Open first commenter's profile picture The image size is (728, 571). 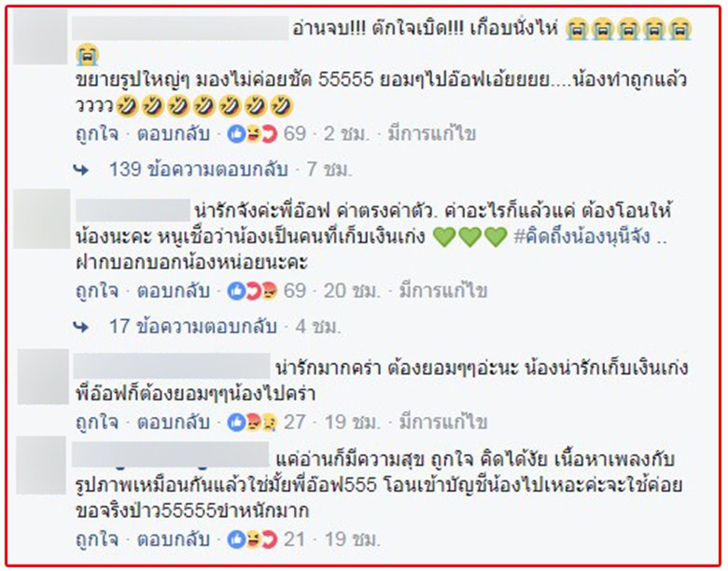(40, 36)
